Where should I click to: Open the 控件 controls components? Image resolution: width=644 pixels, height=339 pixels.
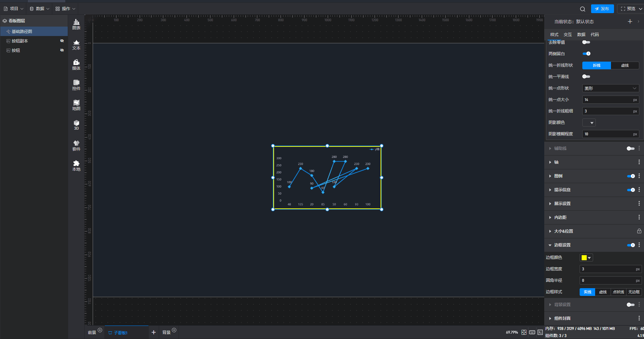point(76,85)
